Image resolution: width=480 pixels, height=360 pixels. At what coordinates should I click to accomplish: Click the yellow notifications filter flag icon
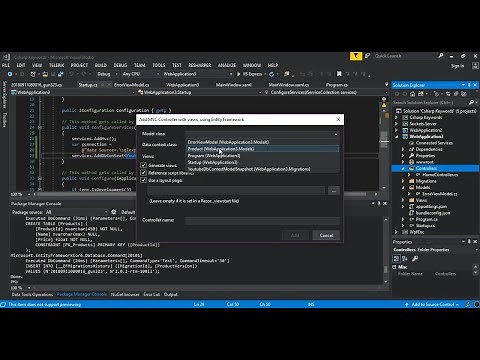click(x=356, y=56)
